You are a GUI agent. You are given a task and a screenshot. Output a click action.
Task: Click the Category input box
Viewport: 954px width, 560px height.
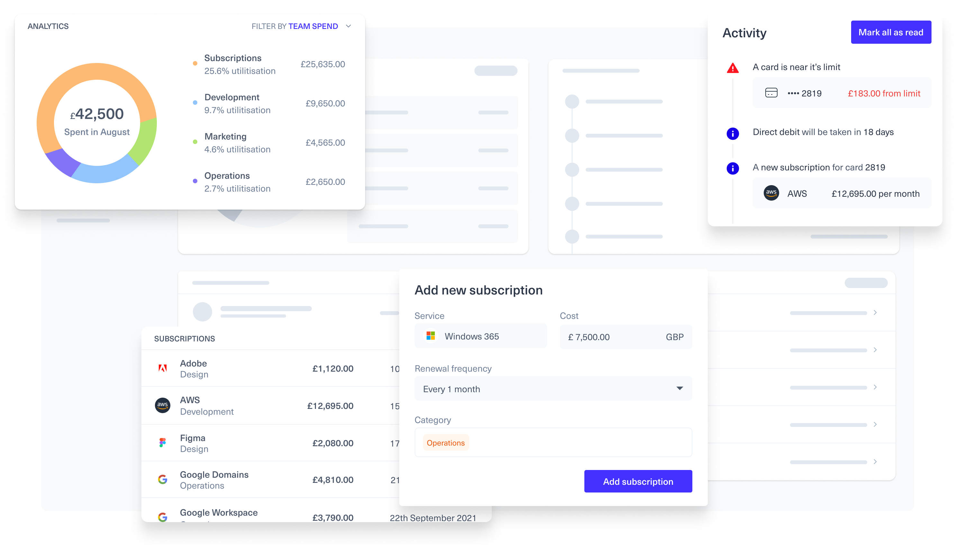553,442
